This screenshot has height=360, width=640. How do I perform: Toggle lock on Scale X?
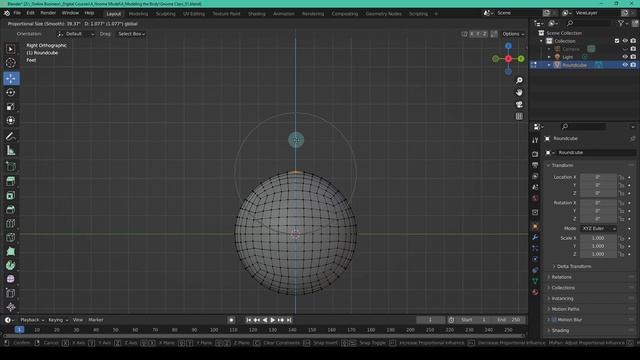pyautogui.click(x=621, y=238)
